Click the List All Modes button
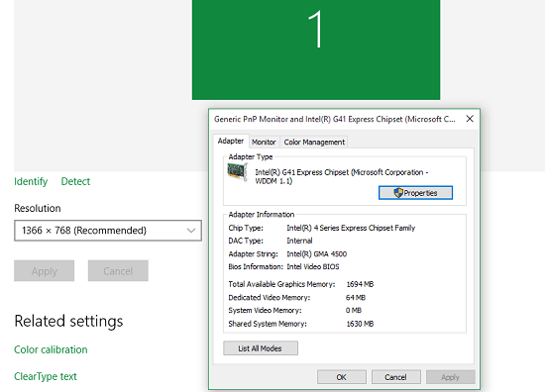Image resolution: width=545 pixels, height=392 pixels. click(x=261, y=348)
